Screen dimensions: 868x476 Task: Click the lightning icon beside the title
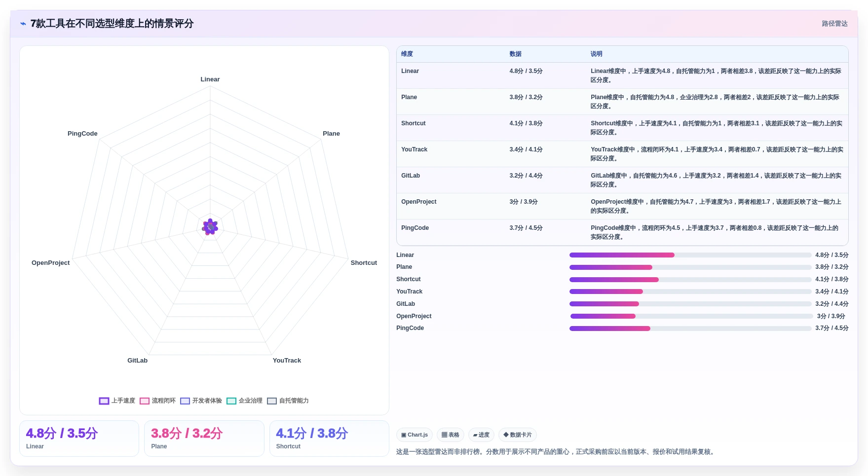point(23,24)
